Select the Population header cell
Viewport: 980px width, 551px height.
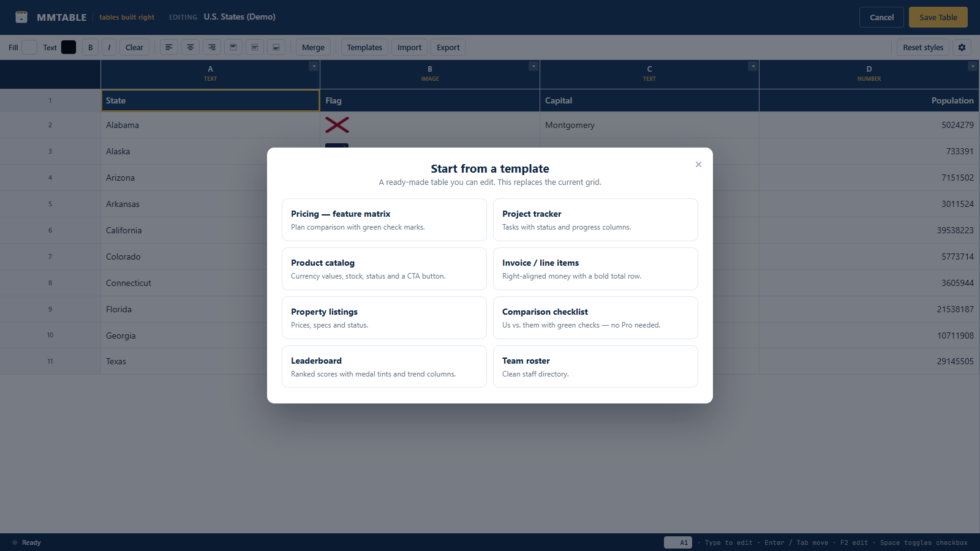(x=869, y=100)
